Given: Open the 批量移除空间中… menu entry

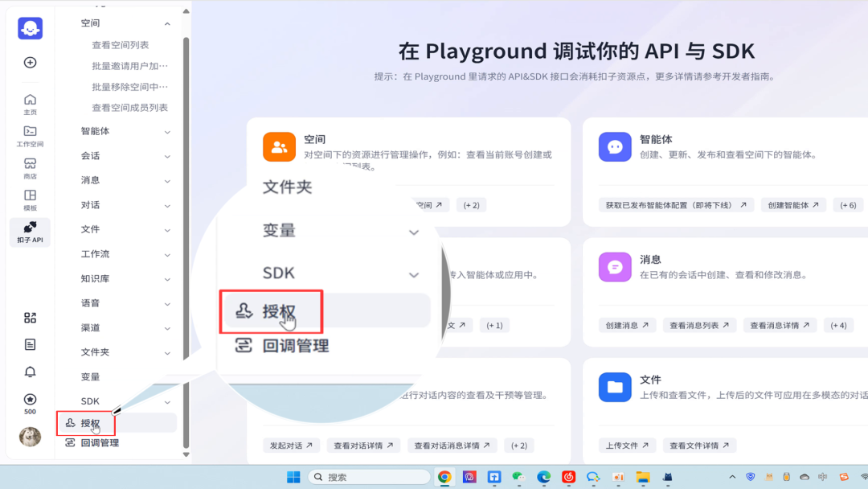Looking at the screenshot, I should coord(130,87).
